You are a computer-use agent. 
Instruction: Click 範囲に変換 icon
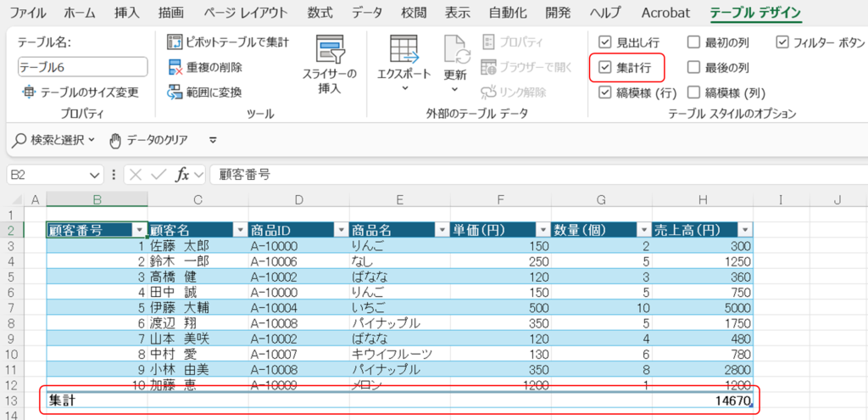(175, 92)
